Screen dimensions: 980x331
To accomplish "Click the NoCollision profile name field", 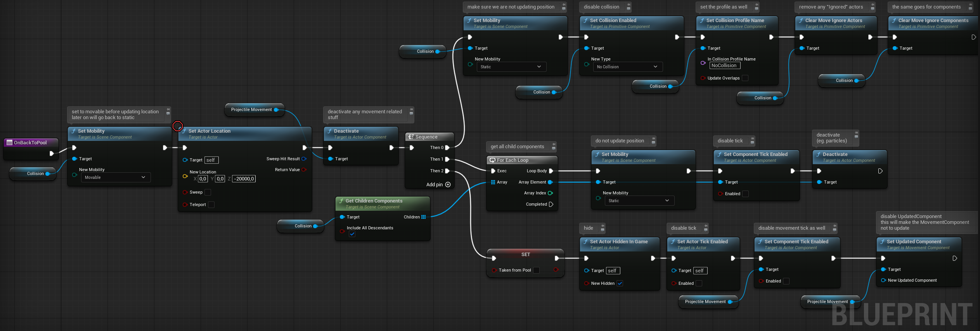I will 724,66.
